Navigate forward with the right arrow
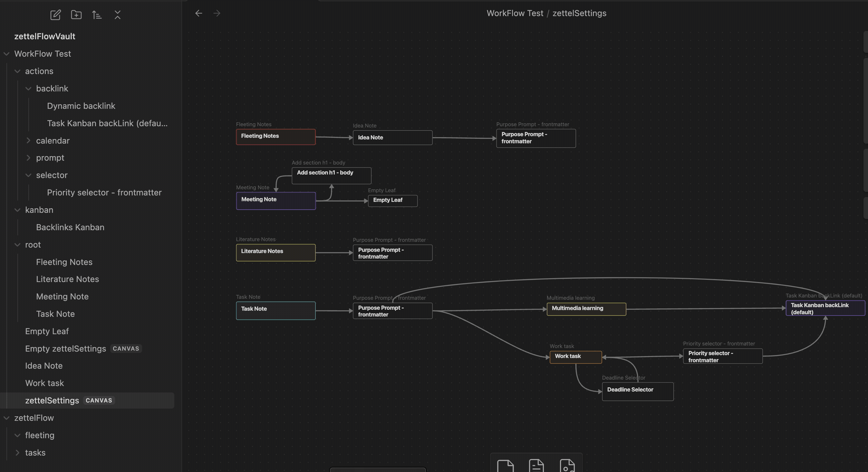This screenshot has width=868, height=472. tap(217, 13)
